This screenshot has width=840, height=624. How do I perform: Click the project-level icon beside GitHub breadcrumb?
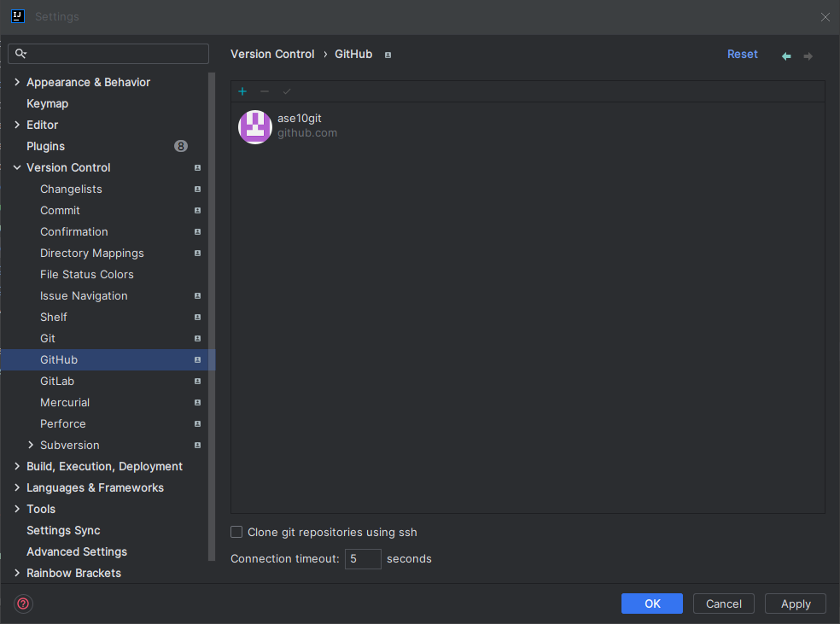(388, 55)
